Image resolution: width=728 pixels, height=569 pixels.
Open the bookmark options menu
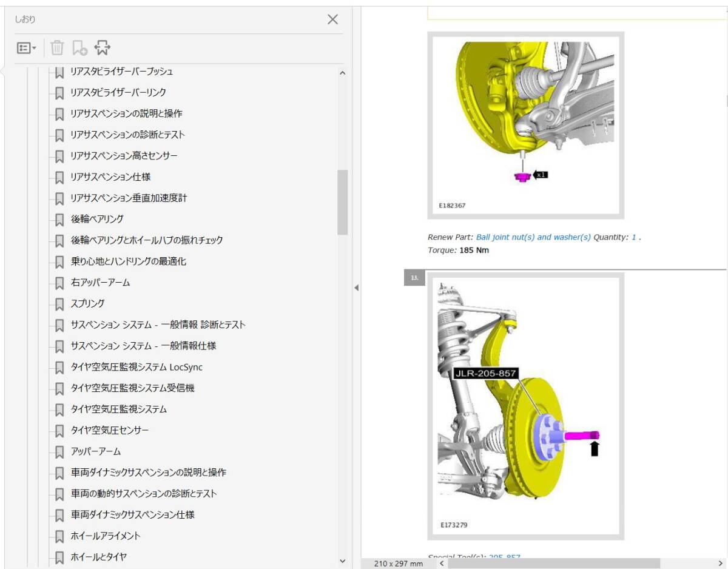pos(27,47)
